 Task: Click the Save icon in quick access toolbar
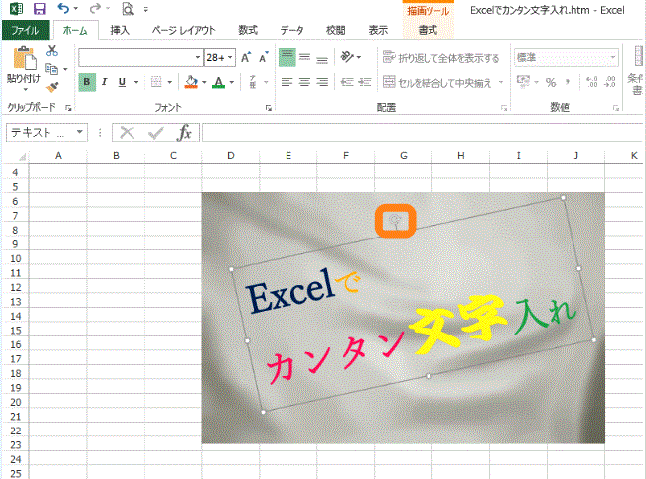pos(40,9)
